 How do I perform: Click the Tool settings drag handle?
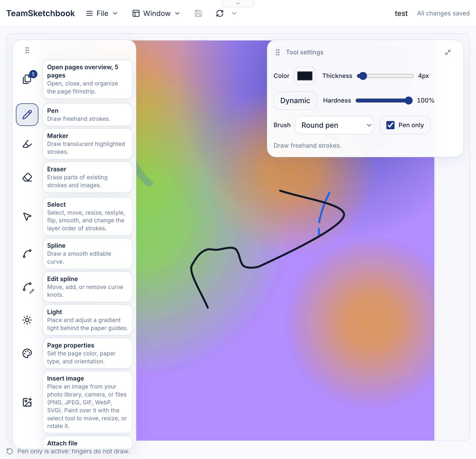click(278, 52)
